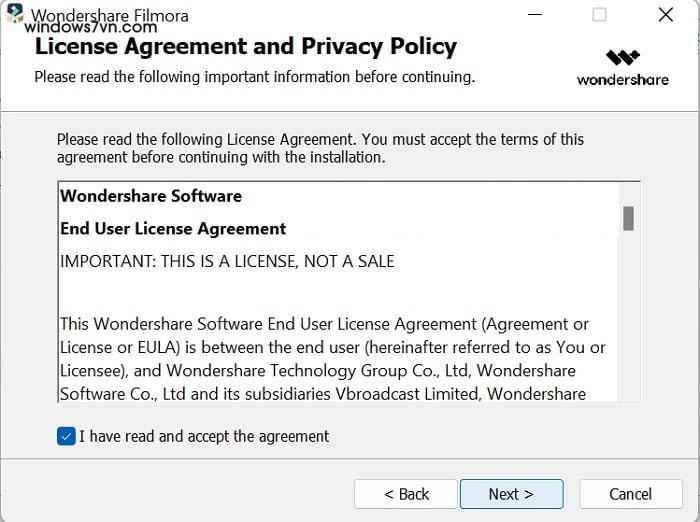
Task: Click the 'End User License Agreement' heading
Action: (173, 229)
